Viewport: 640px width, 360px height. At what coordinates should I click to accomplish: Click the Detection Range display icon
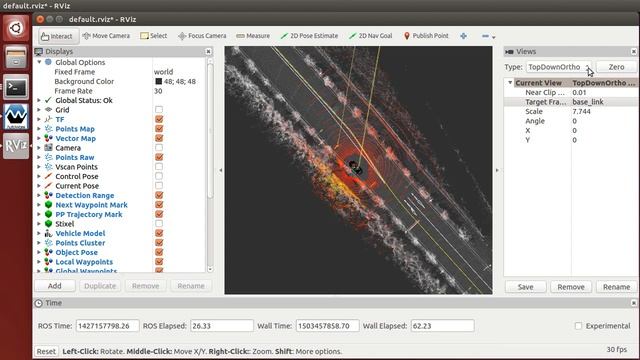[x=48, y=195]
